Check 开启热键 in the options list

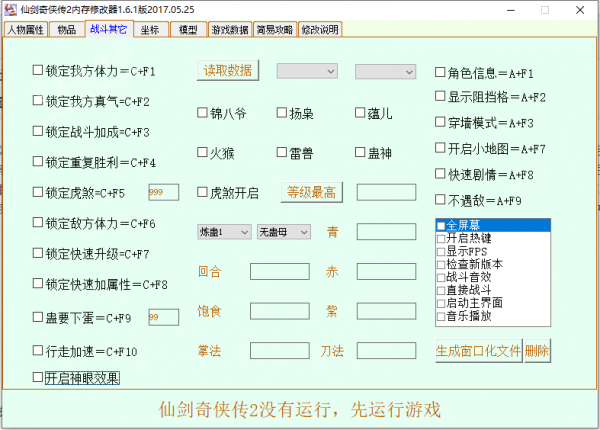pyautogui.click(x=441, y=239)
